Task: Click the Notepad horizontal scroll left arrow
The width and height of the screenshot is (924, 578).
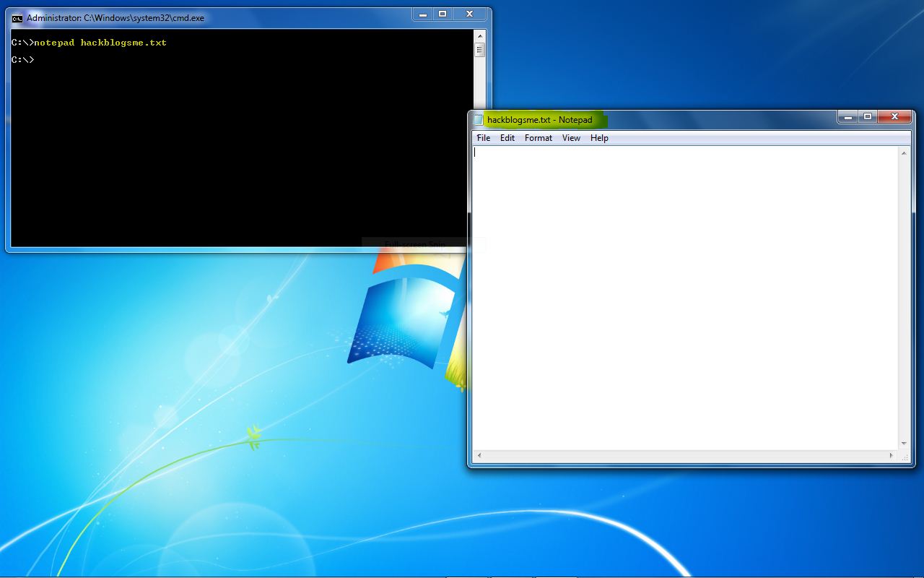Action: [x=479, y=456]
